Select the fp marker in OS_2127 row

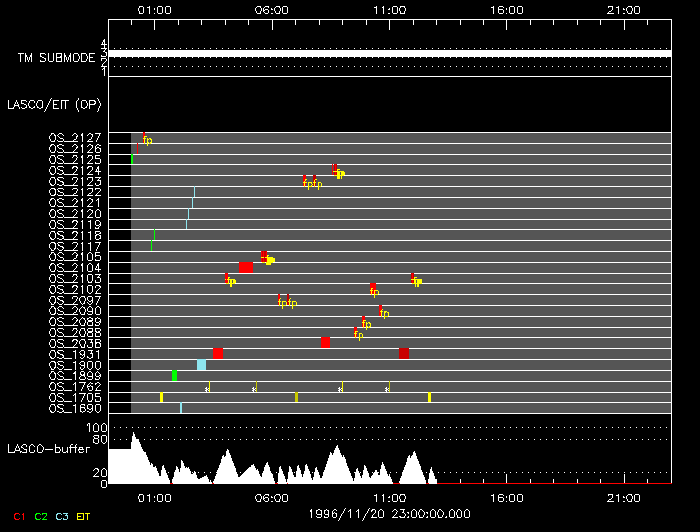coord(147,140)
